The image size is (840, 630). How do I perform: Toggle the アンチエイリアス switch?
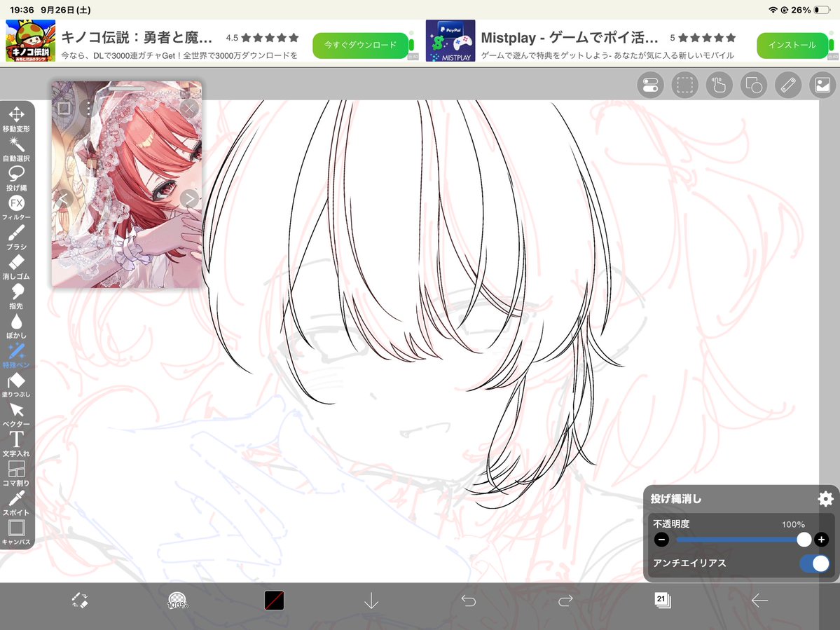(815, 563)
